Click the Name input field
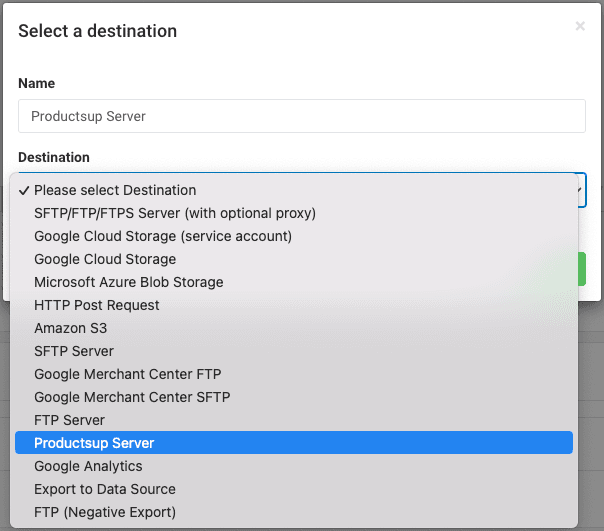The image size is (604, 531). 301,116
